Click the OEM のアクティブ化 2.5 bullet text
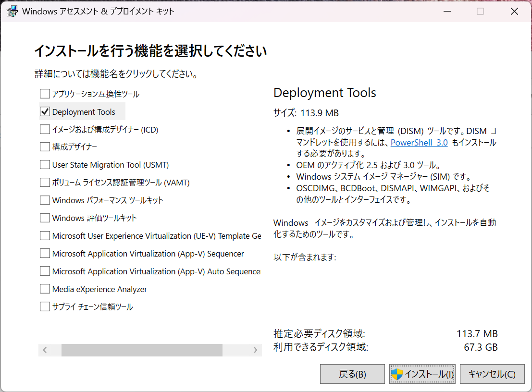532x392 pixels. click(369, 165)
